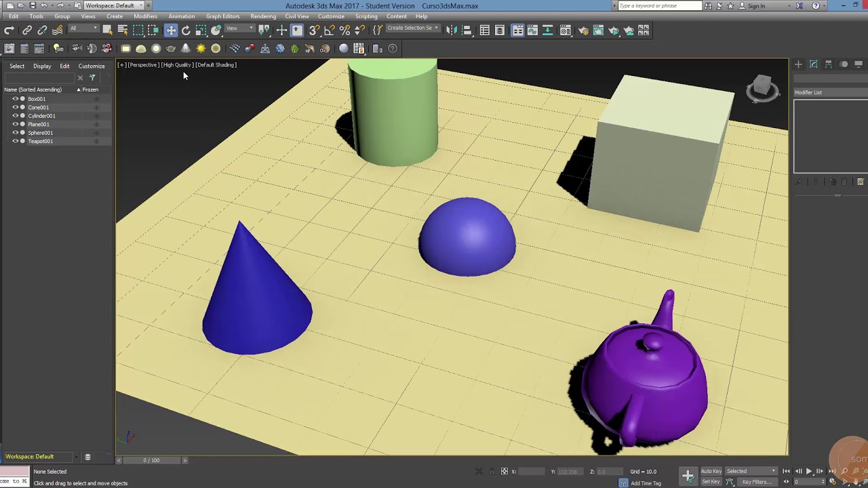This screenshot has width=868, height=488.
Task: Click the ViewCube in the viewport
Action: point(763,88)
